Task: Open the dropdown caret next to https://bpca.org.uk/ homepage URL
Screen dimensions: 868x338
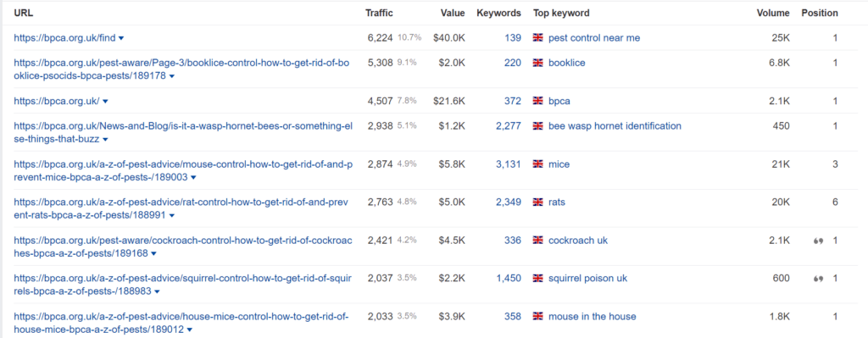Action: [x=105, y=102]
